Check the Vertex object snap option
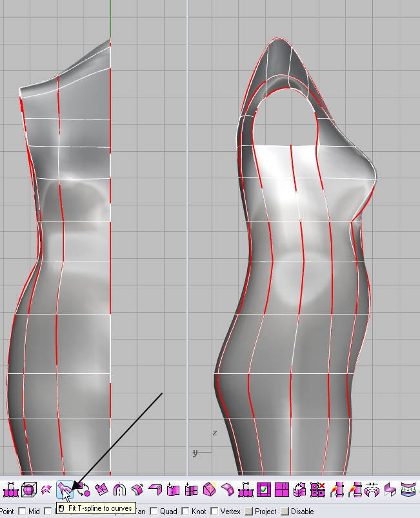 (214, 511)
